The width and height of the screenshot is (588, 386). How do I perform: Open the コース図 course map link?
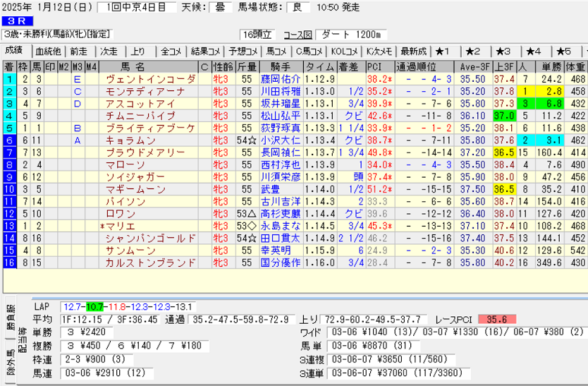point(297,34)
